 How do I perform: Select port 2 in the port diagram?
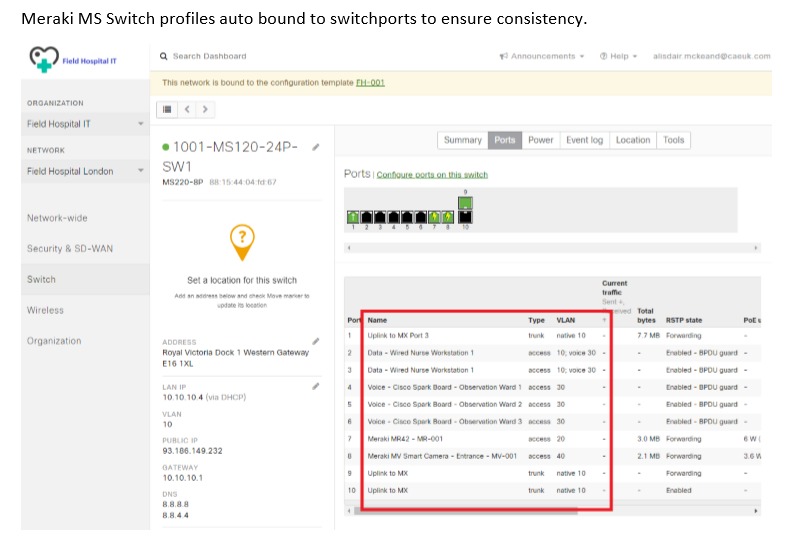[x=366, y=217]
